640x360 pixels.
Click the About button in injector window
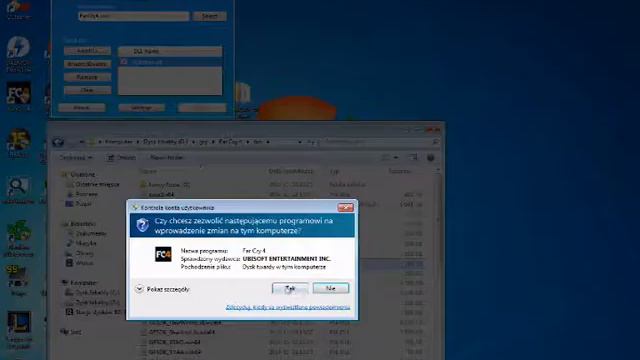tap(82, 107)
